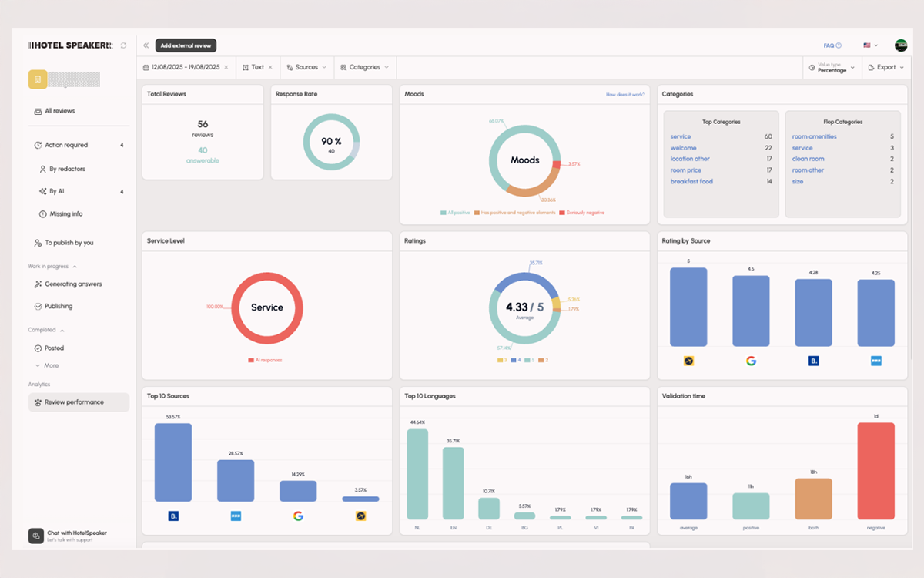Open the user avatar in the top right
The image size is (924, 578).
point(901,45)
